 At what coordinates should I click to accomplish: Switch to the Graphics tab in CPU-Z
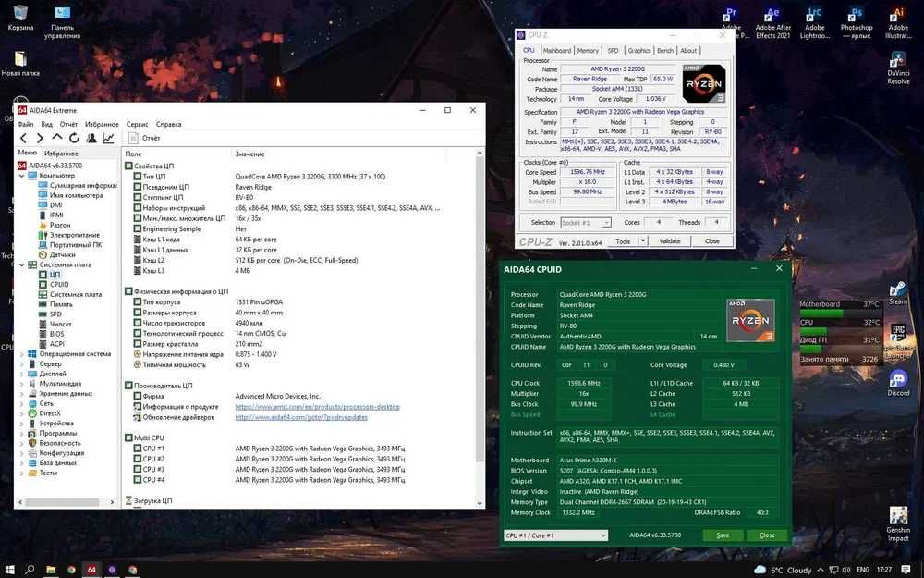[638, 51]
